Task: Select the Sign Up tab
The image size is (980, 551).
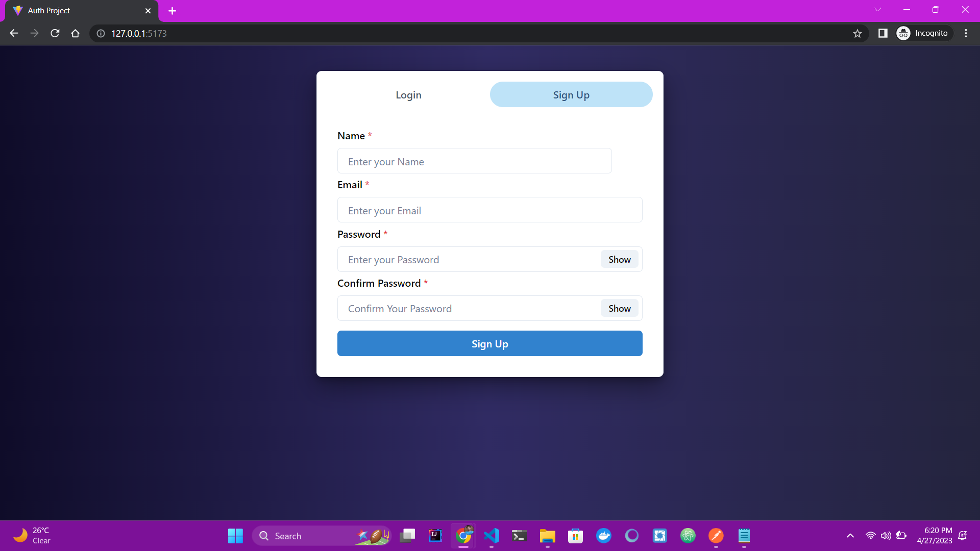Action: (x=571, y=95)
